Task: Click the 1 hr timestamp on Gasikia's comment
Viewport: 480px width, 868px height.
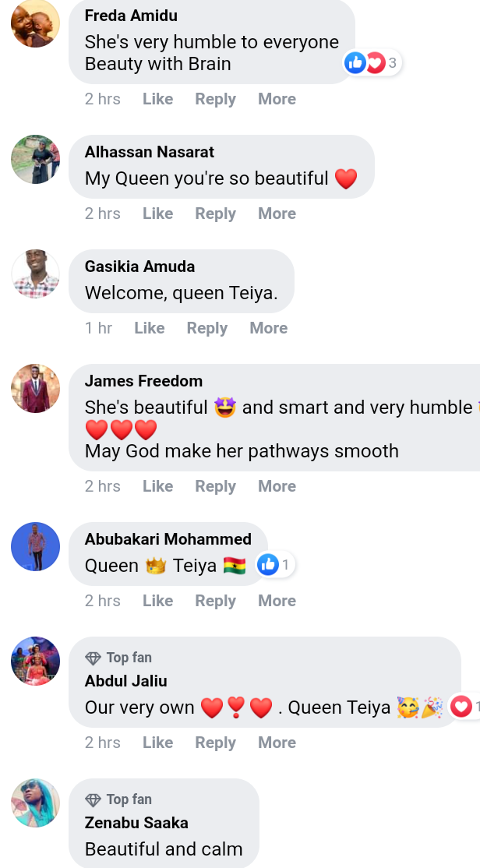Action: point(98,328)
